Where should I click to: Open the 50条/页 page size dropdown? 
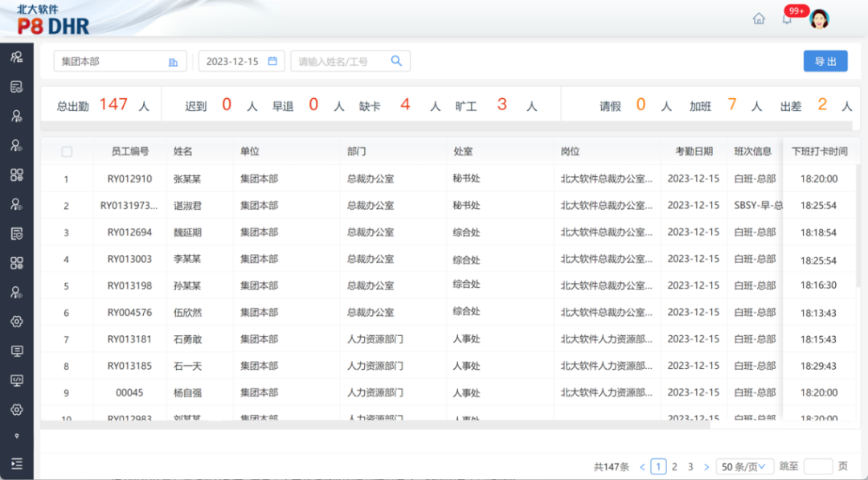(x=744, y=466)
